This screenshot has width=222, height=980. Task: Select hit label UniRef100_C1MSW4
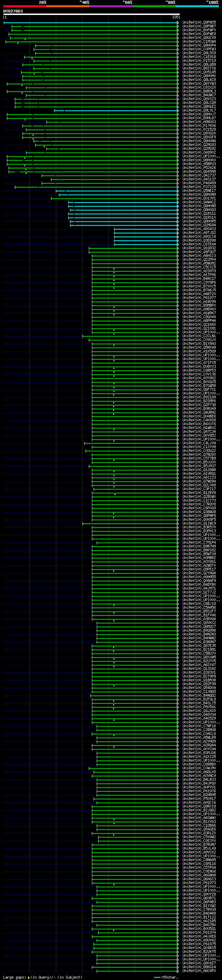199,41
